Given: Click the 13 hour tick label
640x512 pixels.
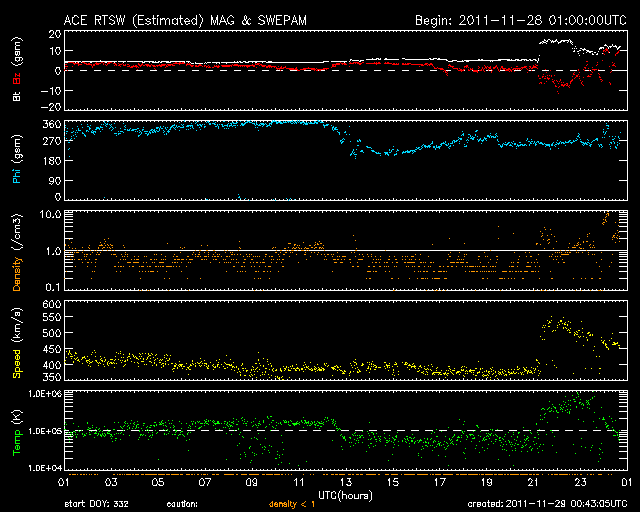Looking at the screenshot, I should tap(346, 482).
